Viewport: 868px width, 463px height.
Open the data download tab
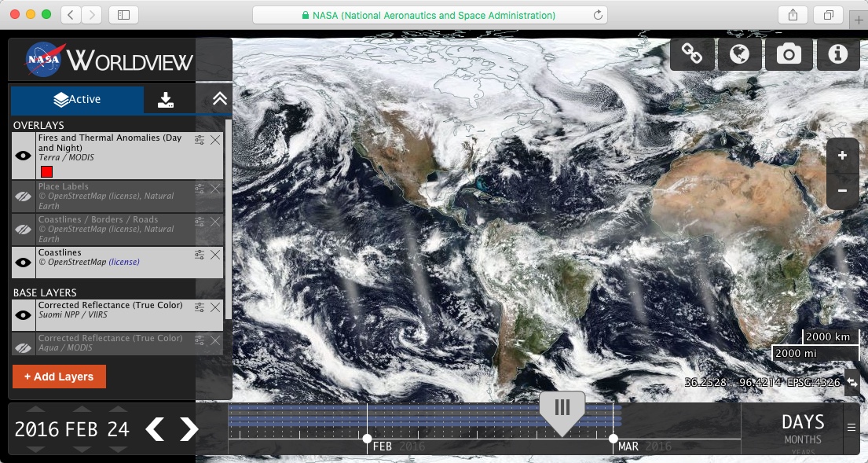(x=165, y=99)
